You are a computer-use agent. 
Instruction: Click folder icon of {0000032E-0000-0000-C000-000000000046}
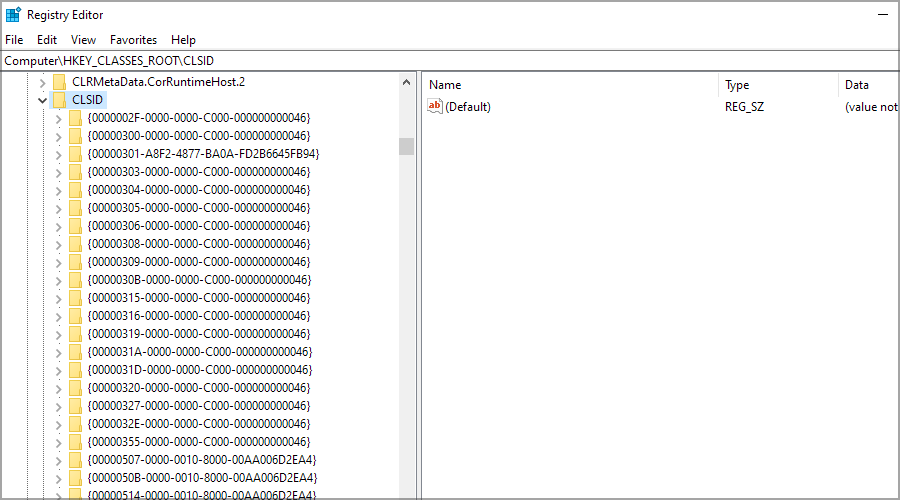[x=75, y=424]
